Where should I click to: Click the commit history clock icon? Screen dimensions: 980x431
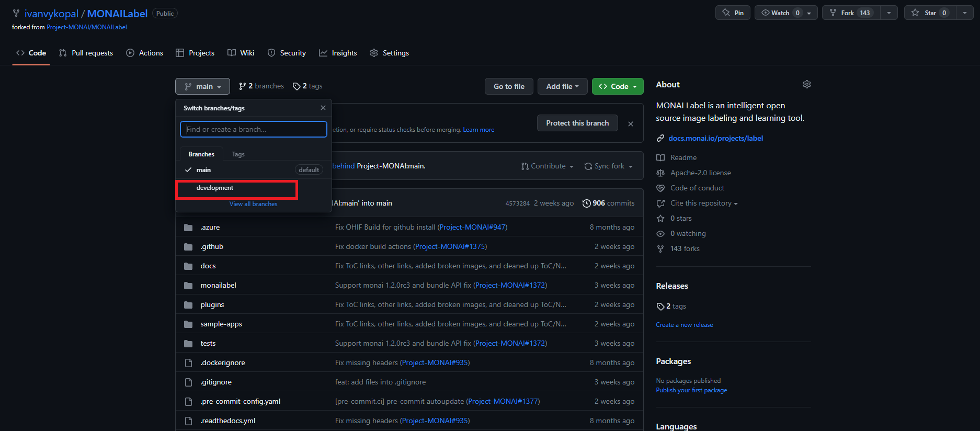(x=587, y=203)
